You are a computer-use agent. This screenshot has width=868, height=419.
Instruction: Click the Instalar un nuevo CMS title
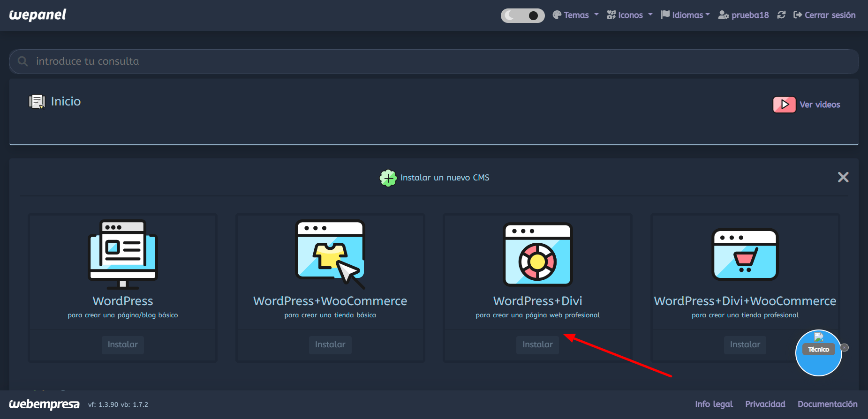(x=445, y=178)
